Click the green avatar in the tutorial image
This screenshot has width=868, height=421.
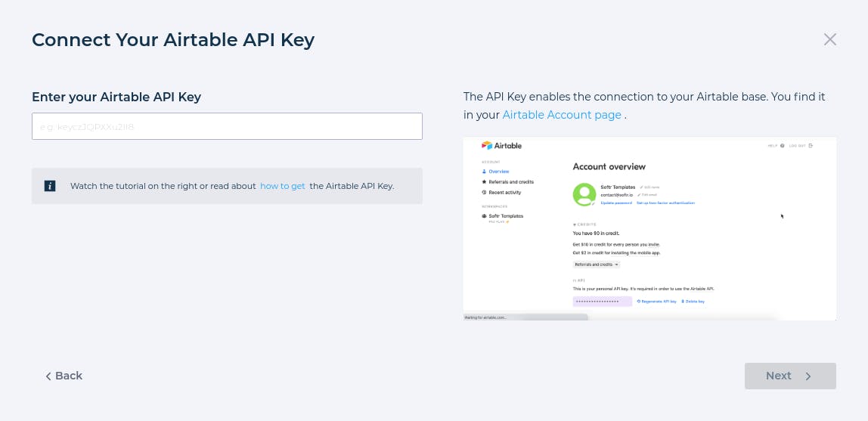click(x=584, y=195)
